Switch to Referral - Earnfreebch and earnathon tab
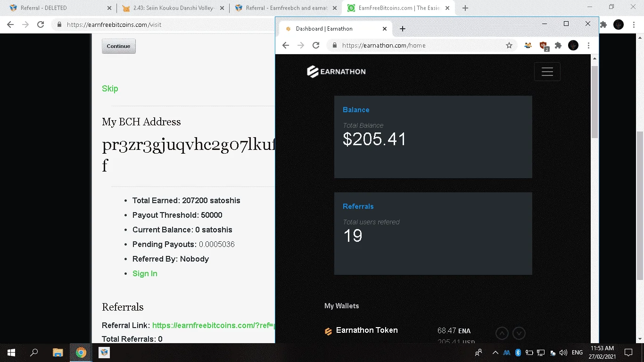 pos(286,8)
